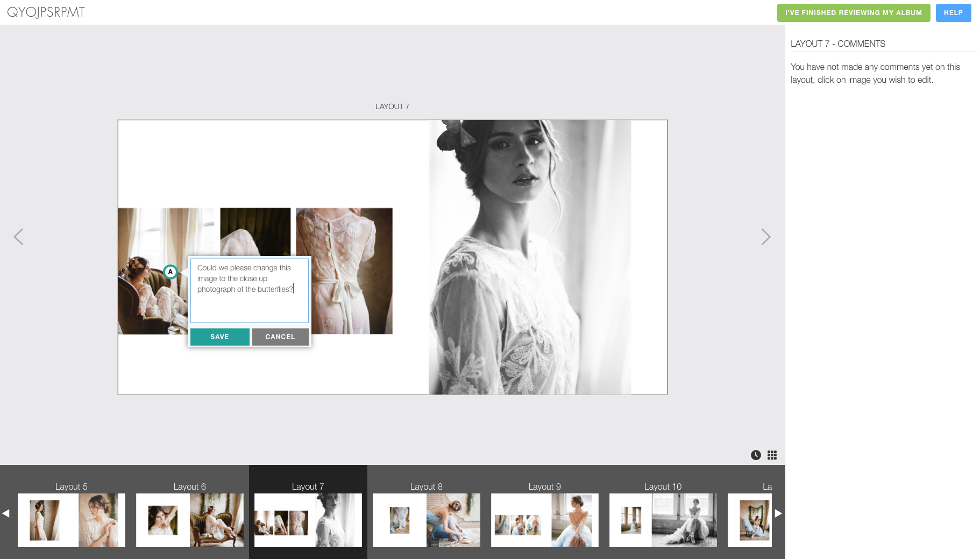The width and height of the screenshot is (980, 559).
Task: Click inside the comment text box
Action: [x=250, y=291]
